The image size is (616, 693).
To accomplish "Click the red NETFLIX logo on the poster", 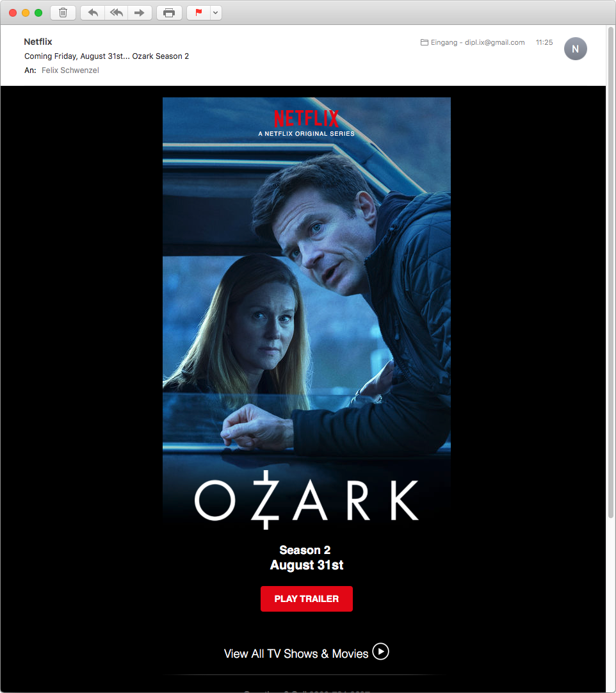I will 306,118.
